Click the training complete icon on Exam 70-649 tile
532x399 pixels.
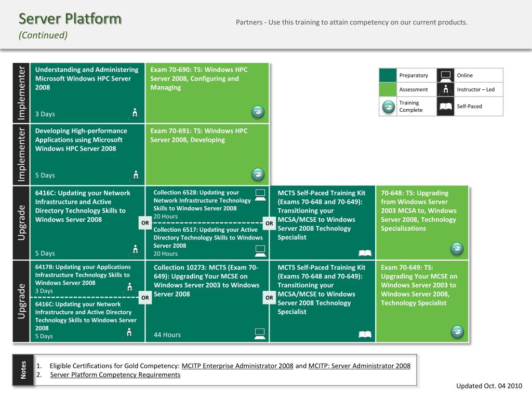(x=457, y=331)
